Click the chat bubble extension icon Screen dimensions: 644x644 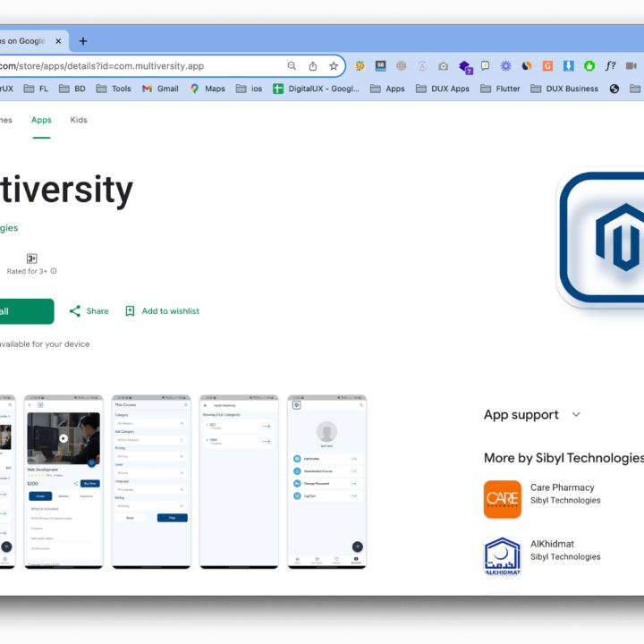point(485,66)
